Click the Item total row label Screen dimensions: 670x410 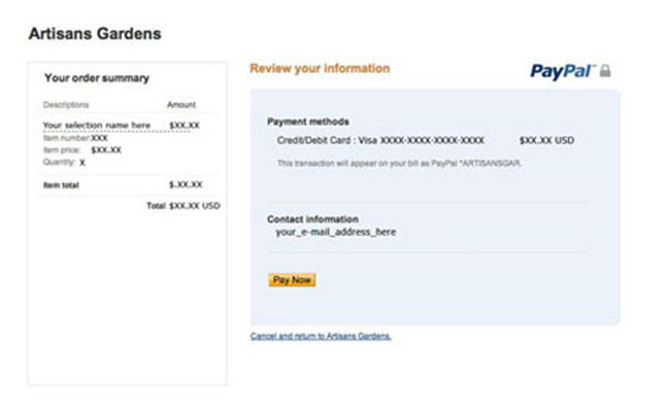[61, 185]
